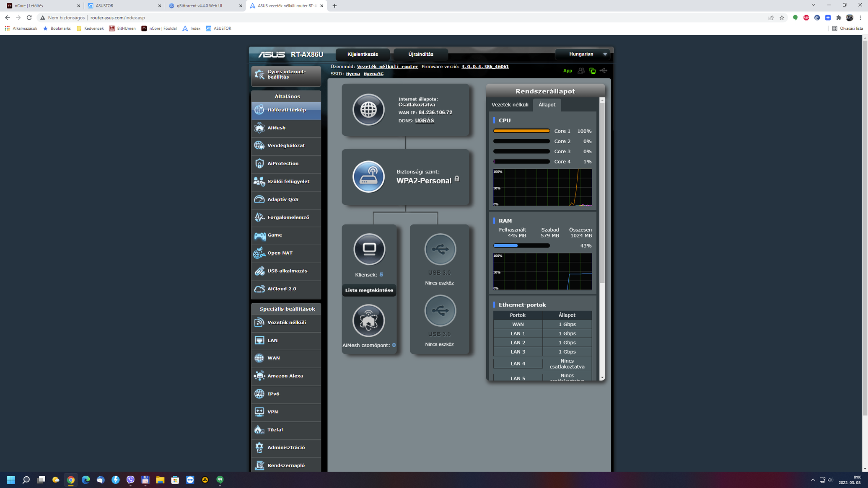The width and height of the screenshot is (868, 488).
Task: Bookmark this page with star icon
Action: point(782,18)
